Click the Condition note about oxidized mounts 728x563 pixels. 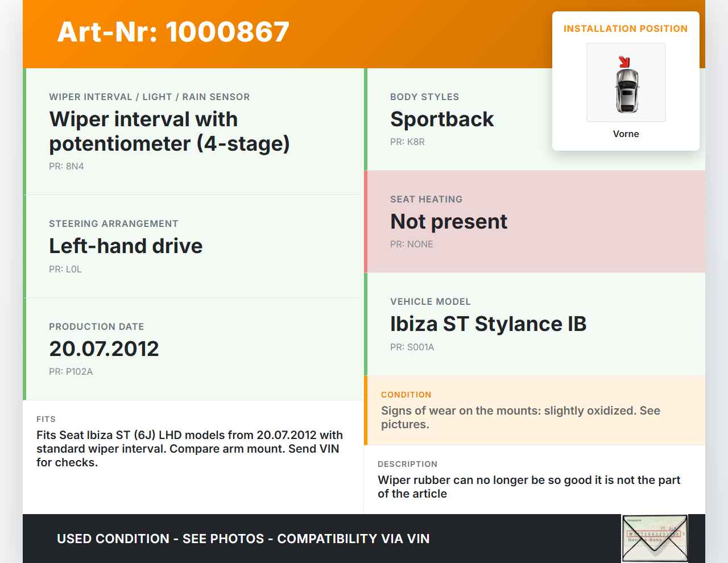(520, 417)
